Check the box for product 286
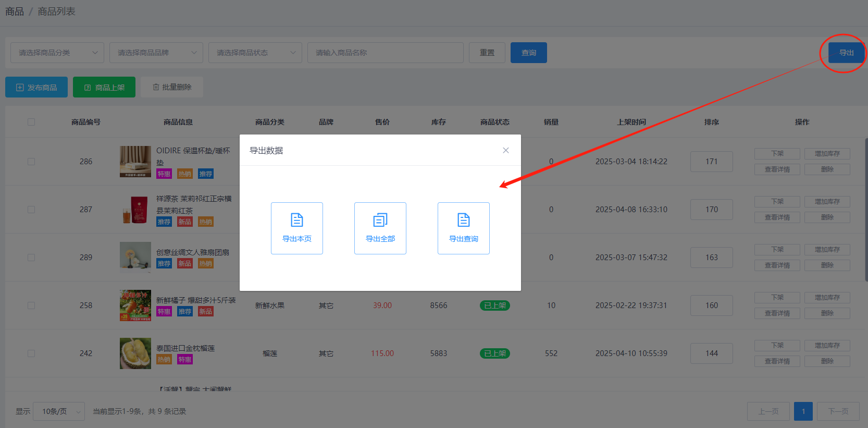Screen dimensions: 868x428 tap(31, 162)
